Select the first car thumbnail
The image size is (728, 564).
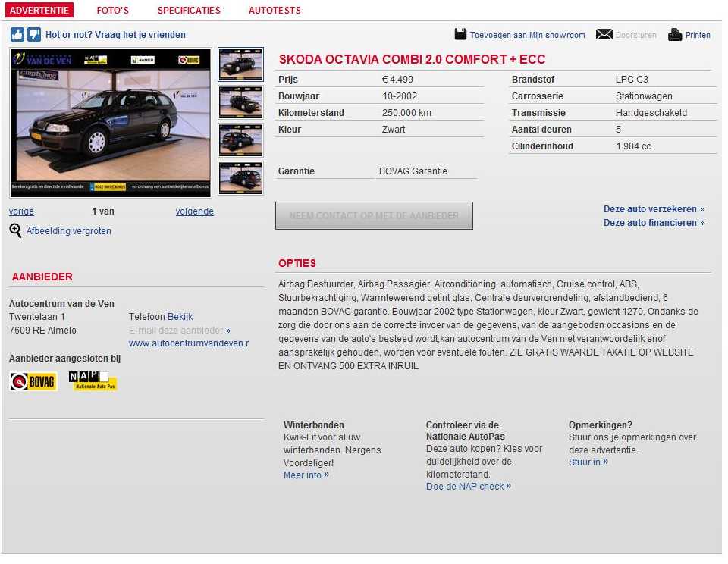tap(240, 64)
